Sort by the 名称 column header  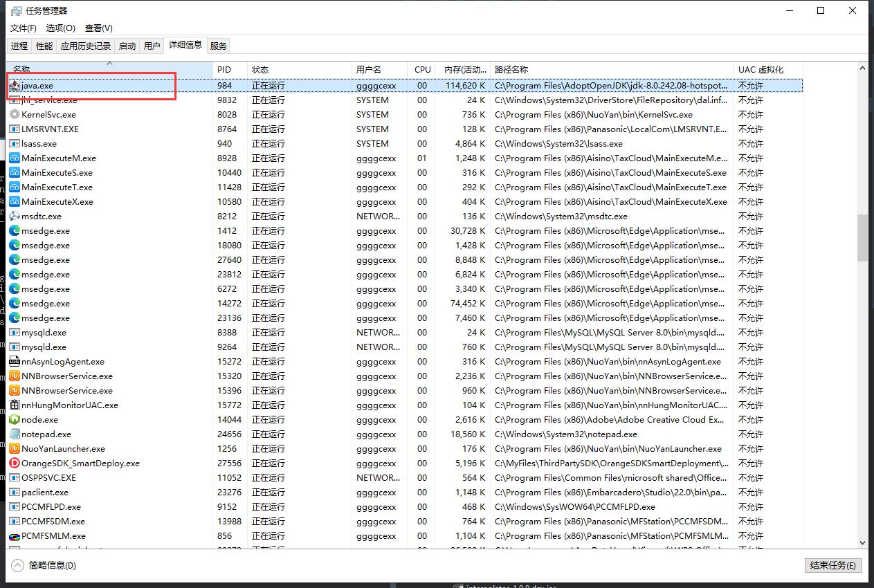pyautogui.click(x=109, y=69)
